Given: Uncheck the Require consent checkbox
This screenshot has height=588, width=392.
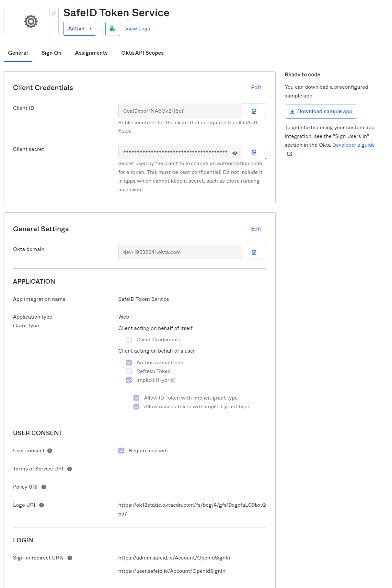Looking at the screenshot, I should point(121,451).
